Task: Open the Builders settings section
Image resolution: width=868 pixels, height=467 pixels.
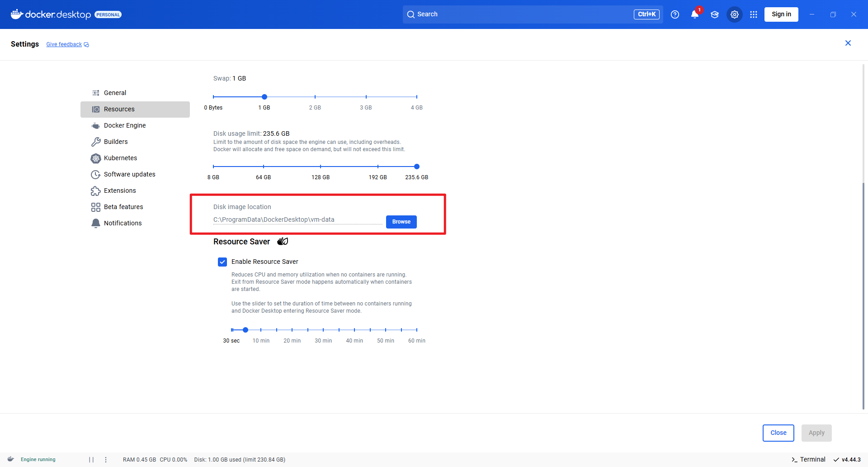Action: pos(135,142)
